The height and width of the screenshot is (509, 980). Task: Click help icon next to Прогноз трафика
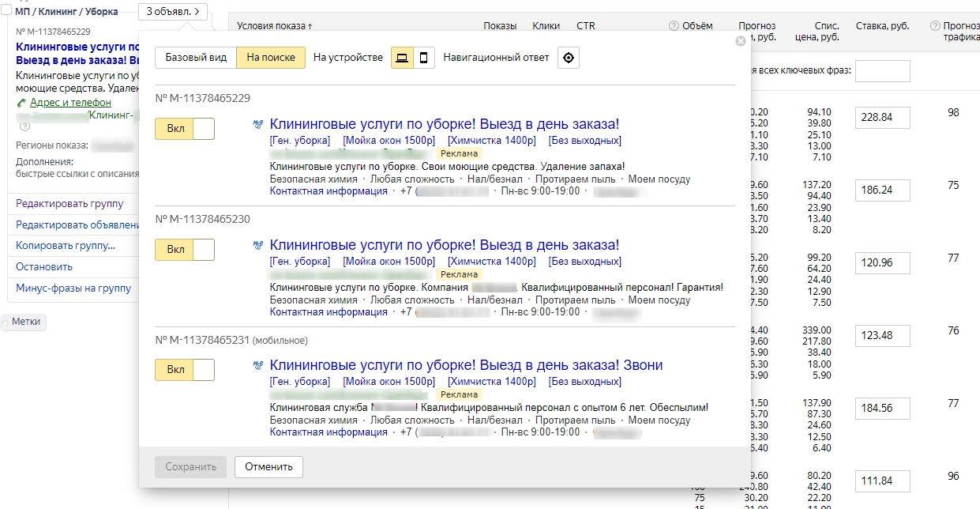point(935,26)
